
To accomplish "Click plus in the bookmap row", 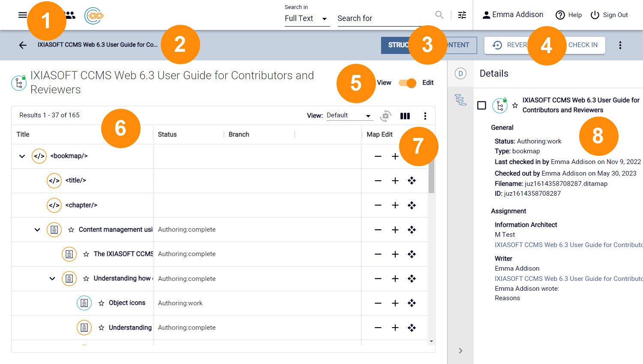I will (x=395, y=156).
